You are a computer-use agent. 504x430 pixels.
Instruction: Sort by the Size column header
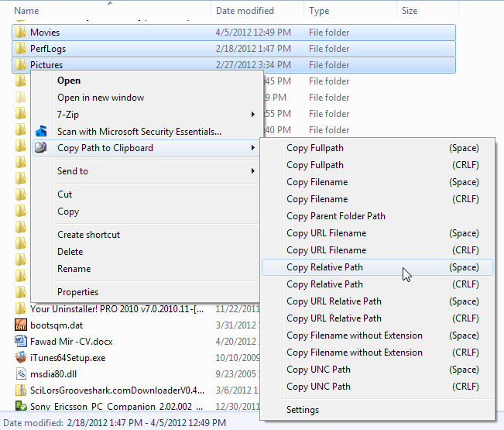click(410, 11)
